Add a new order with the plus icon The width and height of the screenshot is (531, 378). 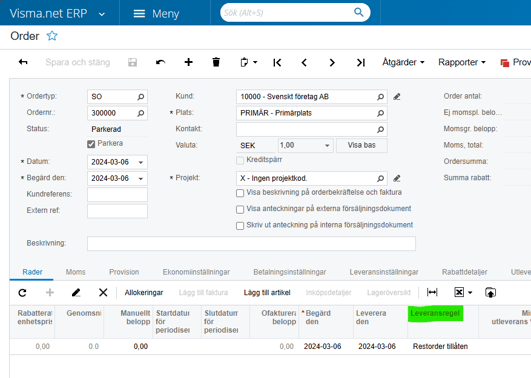[x=189, y=62]
